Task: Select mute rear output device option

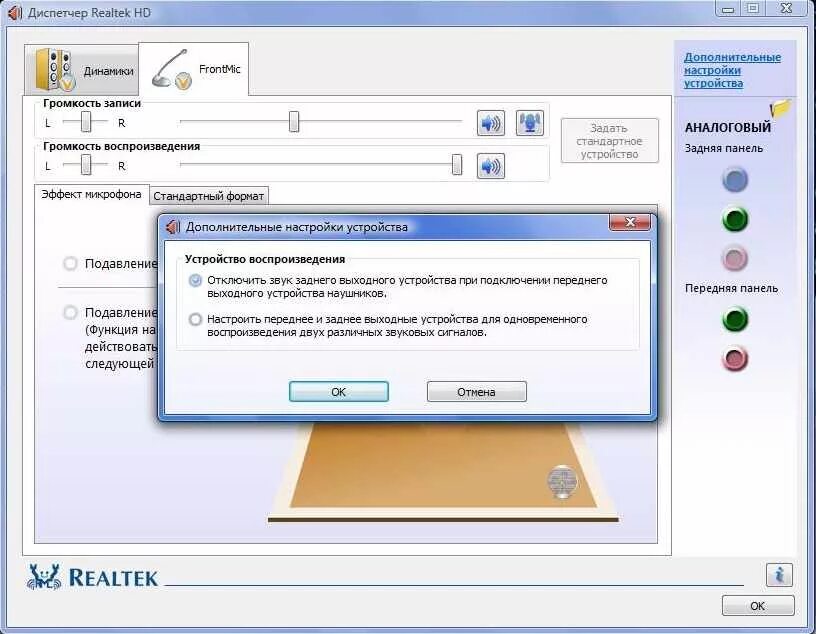Action: (x=195, y=281)
